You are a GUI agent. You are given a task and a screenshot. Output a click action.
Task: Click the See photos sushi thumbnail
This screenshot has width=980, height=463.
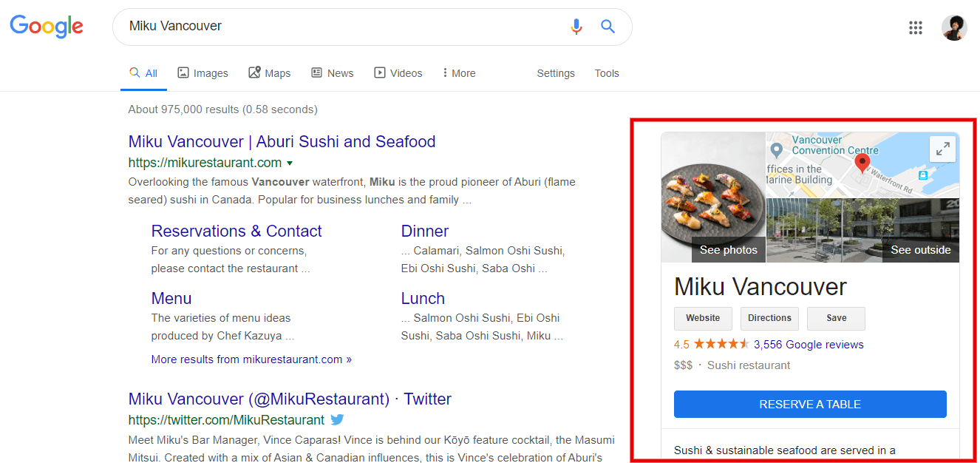click(x=713, y=197)
